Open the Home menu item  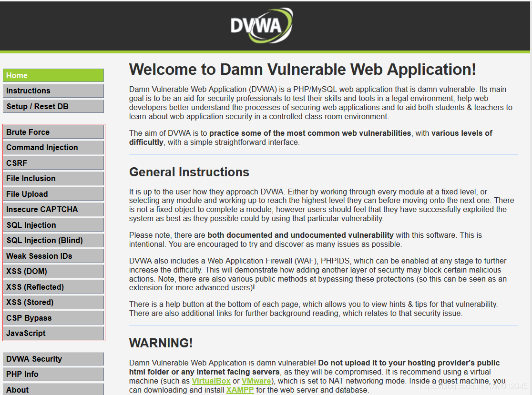[53, 75]
